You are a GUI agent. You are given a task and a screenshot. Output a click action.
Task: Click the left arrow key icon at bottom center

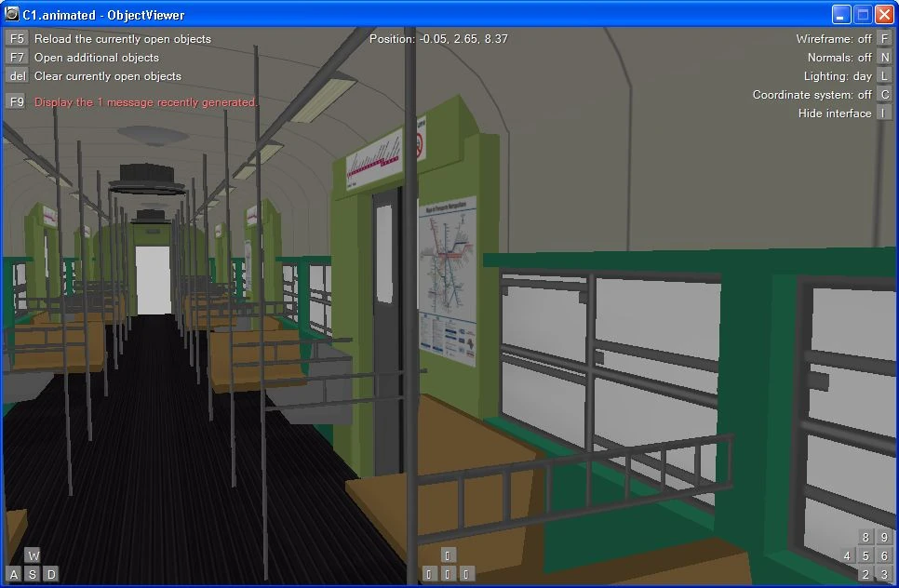429,573
